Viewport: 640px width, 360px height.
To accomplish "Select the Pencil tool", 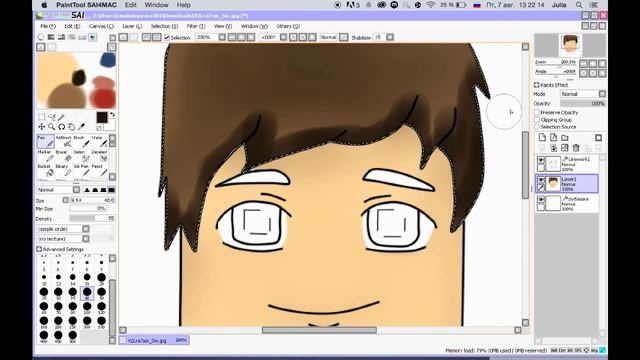I will point(99,171).
